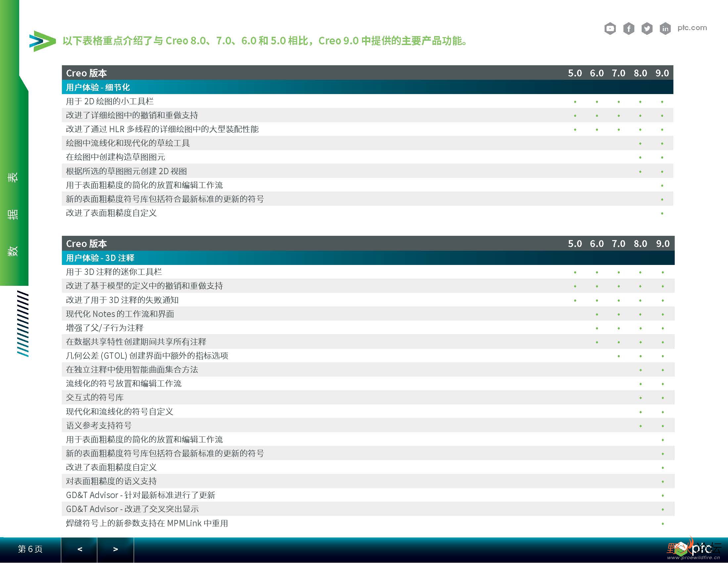This screenshot has height=563, width=728.
Task: Visit the ptc.com link
Action: [692, 28]
